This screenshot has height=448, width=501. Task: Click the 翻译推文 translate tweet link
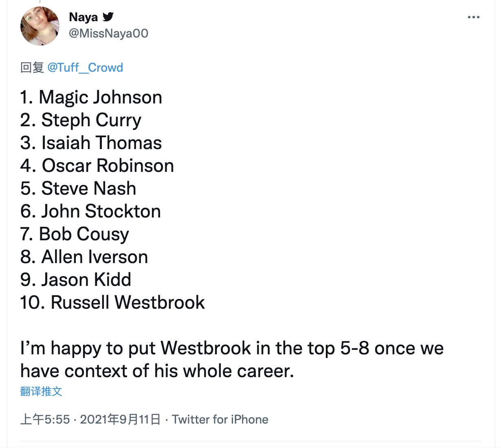tap(41, 391)
